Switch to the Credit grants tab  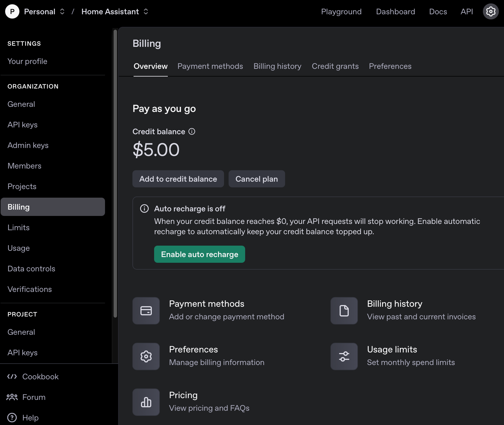click(335, 66)
